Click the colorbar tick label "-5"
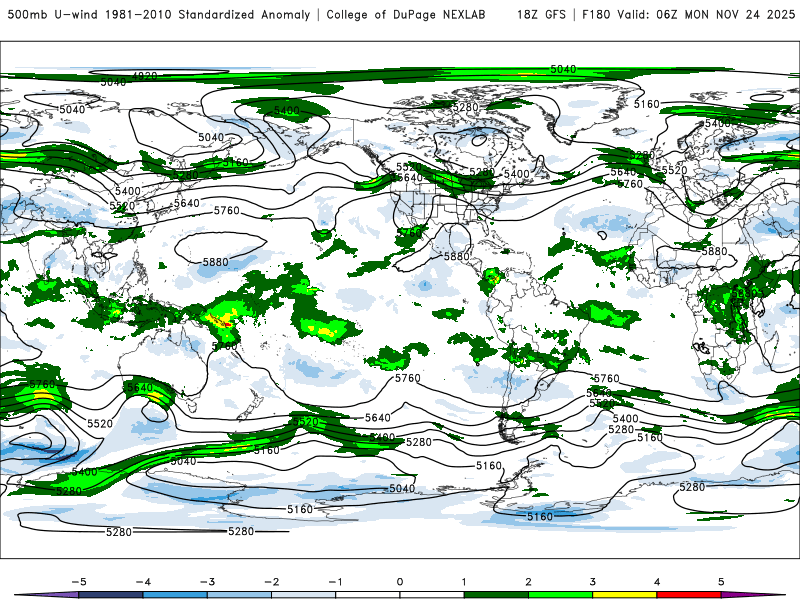This screenshot has height=600, width=800. (x=79, y=582)
